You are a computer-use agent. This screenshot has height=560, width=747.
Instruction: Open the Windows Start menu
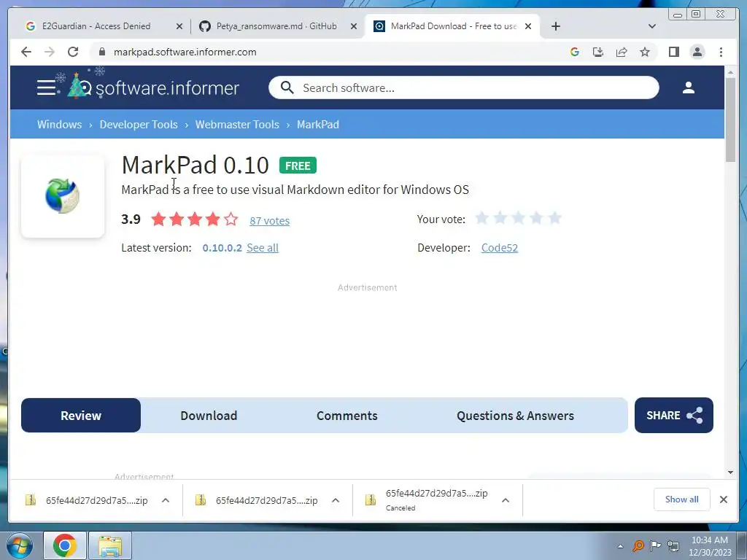point(20,545)
